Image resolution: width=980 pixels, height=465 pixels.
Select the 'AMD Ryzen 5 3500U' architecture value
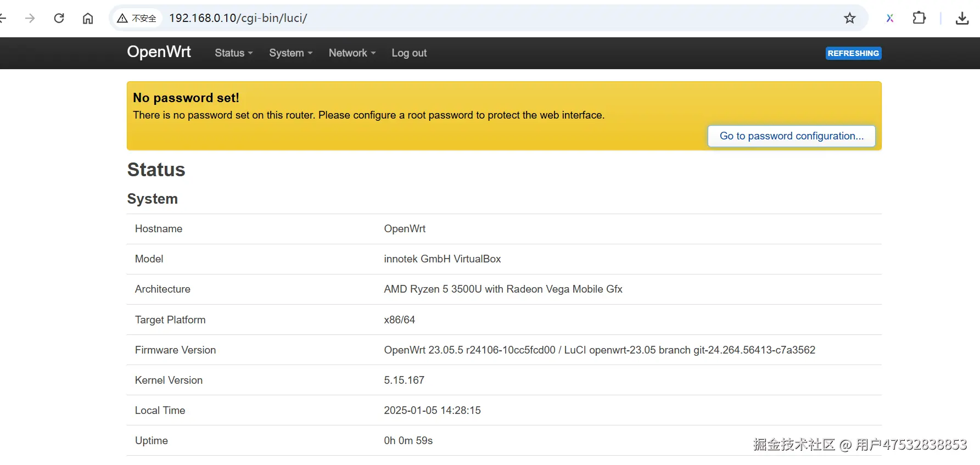tap(503, 289)
